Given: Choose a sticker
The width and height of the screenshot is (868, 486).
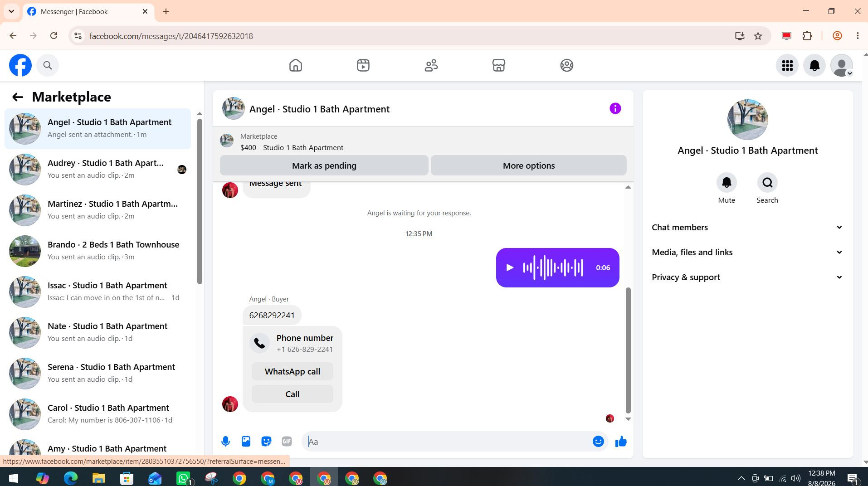Looking at the screenshot, I should [x=266, y=442].
